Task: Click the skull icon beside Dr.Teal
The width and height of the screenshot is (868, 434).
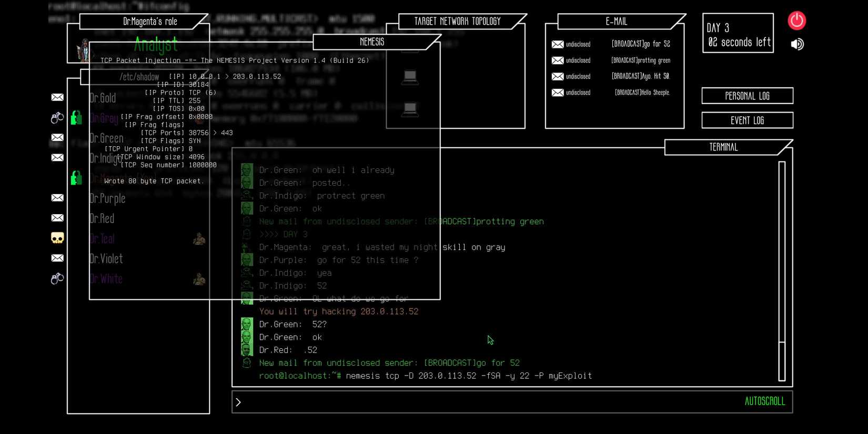Action: [x=57, y=238]
